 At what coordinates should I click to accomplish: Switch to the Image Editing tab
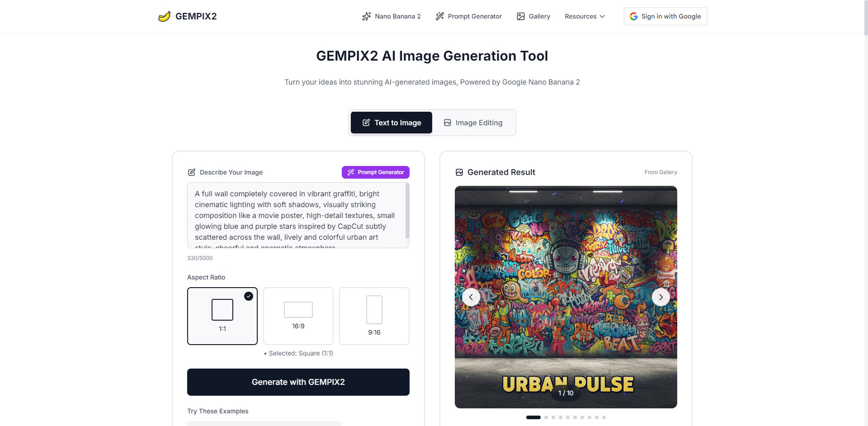click(473, 123)
